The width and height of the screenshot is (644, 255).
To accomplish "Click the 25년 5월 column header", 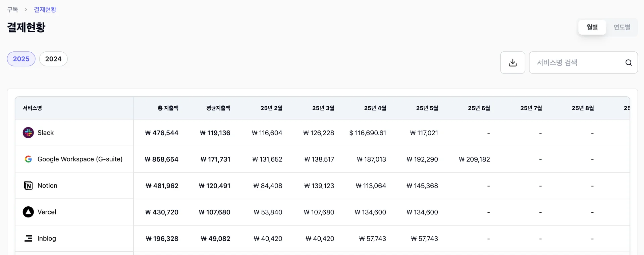I will coord(427,108).
